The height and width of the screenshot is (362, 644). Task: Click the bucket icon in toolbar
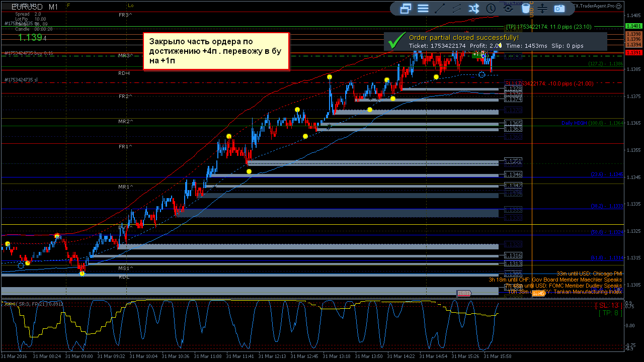pyautogui.click(x=525, y=9)
